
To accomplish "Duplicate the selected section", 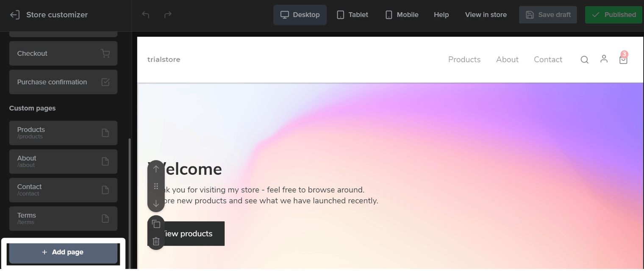I will pos(156,224).
